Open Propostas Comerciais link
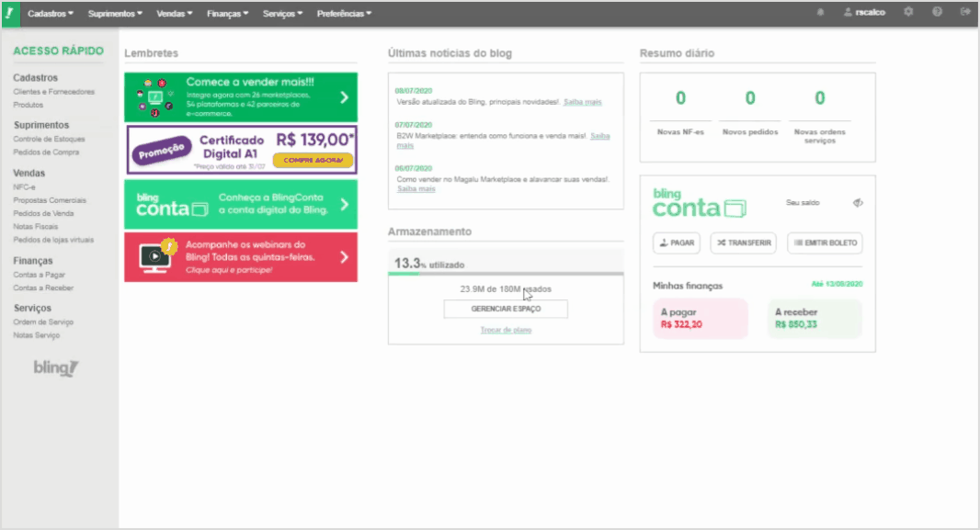The width and height of the screenshot is (980, 530). pos(50,200)
